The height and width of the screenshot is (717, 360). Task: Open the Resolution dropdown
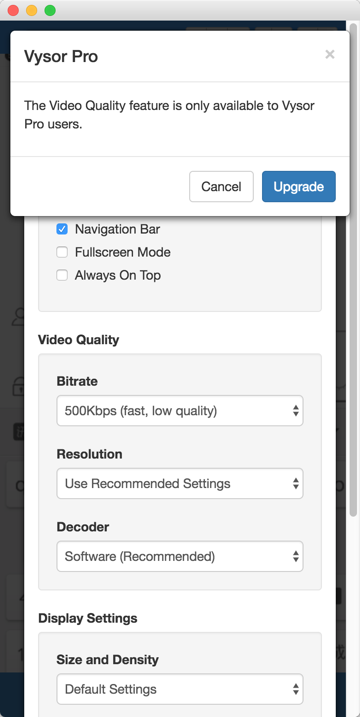tap(180, 483)
